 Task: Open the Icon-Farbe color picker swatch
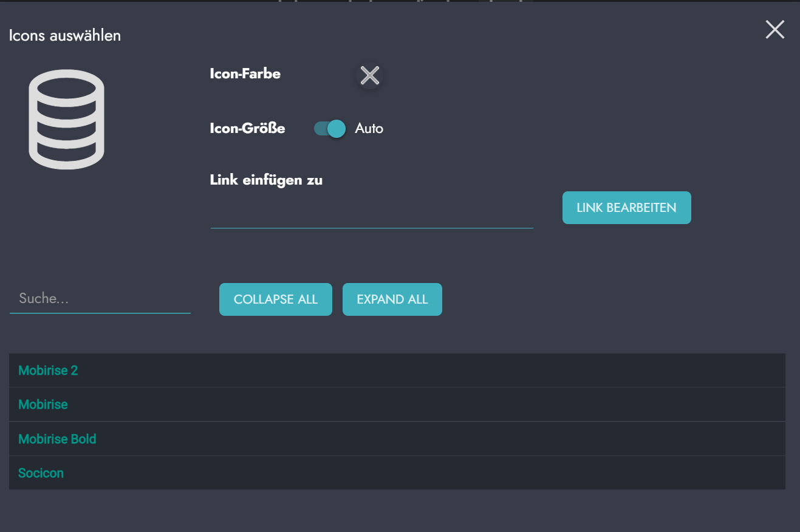pos(369,75)
